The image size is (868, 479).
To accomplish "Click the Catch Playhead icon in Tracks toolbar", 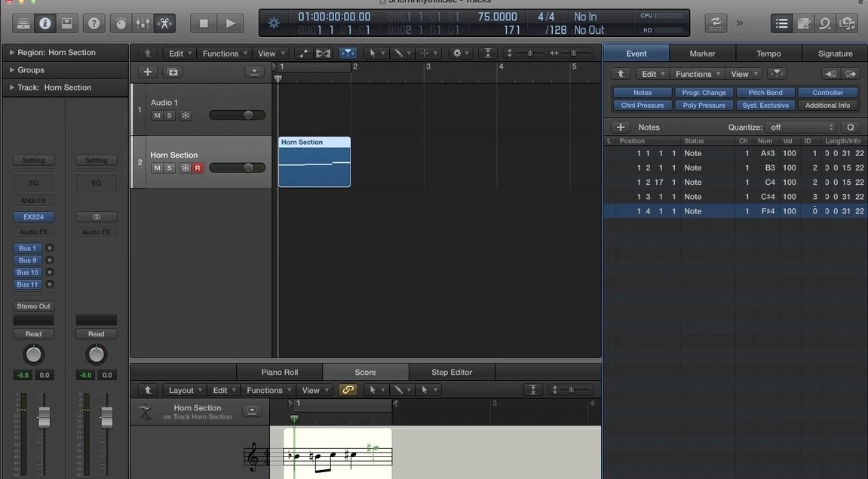I will [348, 54].
